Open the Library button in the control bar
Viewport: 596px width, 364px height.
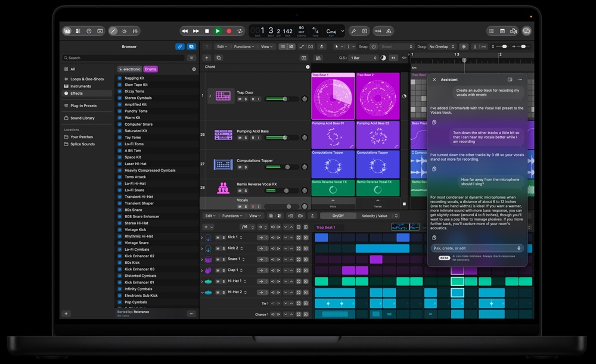coord(67,31)
